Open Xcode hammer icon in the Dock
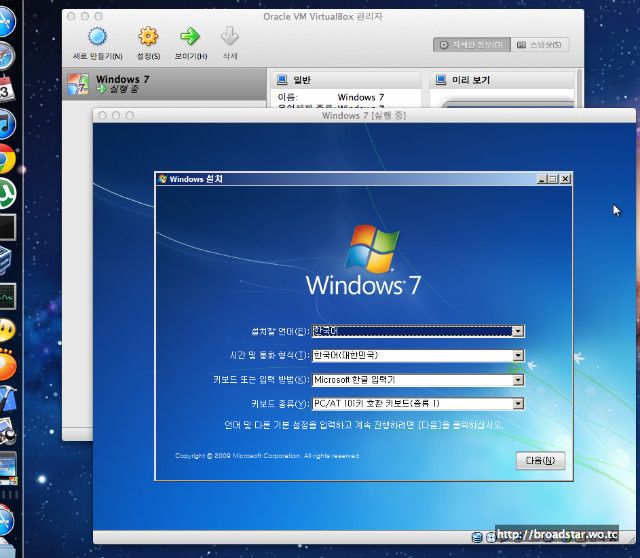This screenshot has height=558, width=640. pos(7,399)
